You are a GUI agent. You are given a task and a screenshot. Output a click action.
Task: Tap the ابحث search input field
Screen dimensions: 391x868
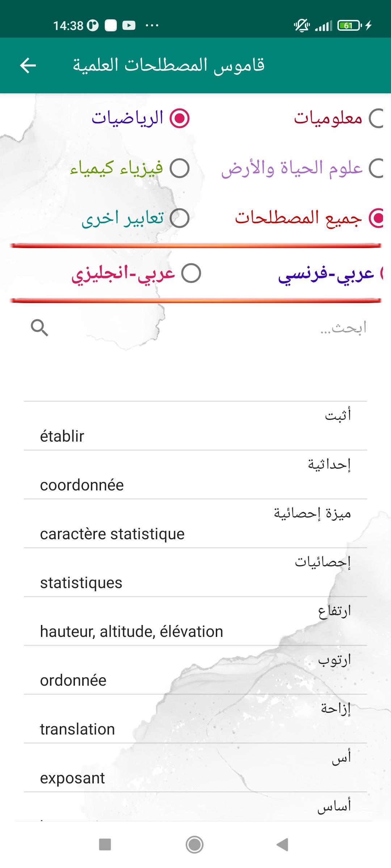click(x=217, y=328)
